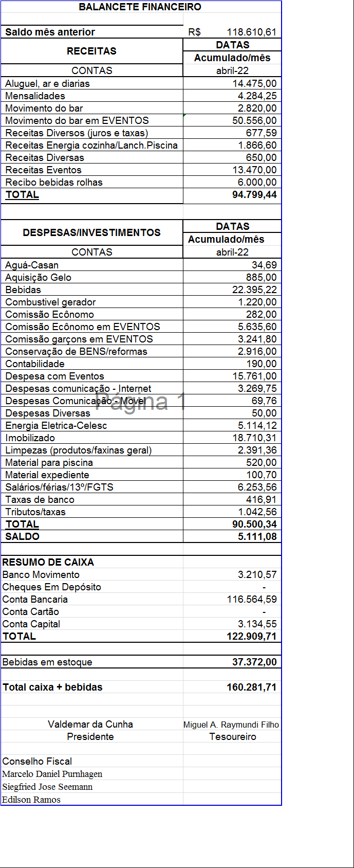The image size is (354, 868).
Task: Select the Banco Movimento value 3.210,57
Action: (257, 574)
